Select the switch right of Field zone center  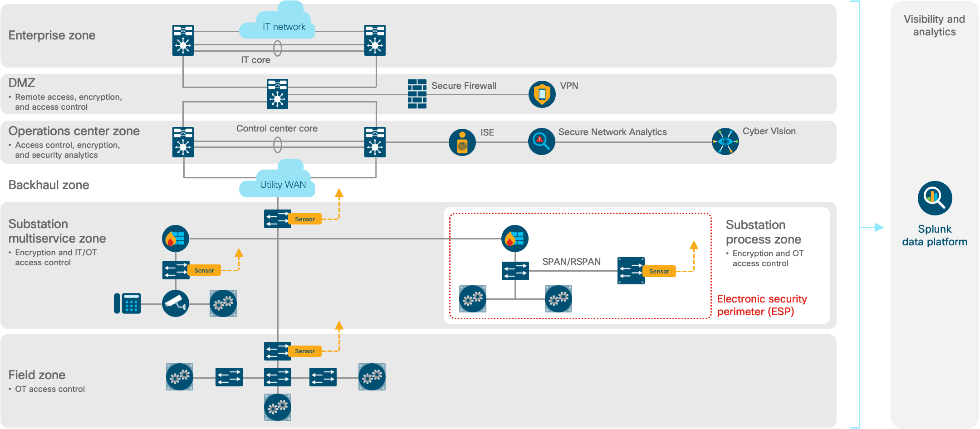pos(323,377)
